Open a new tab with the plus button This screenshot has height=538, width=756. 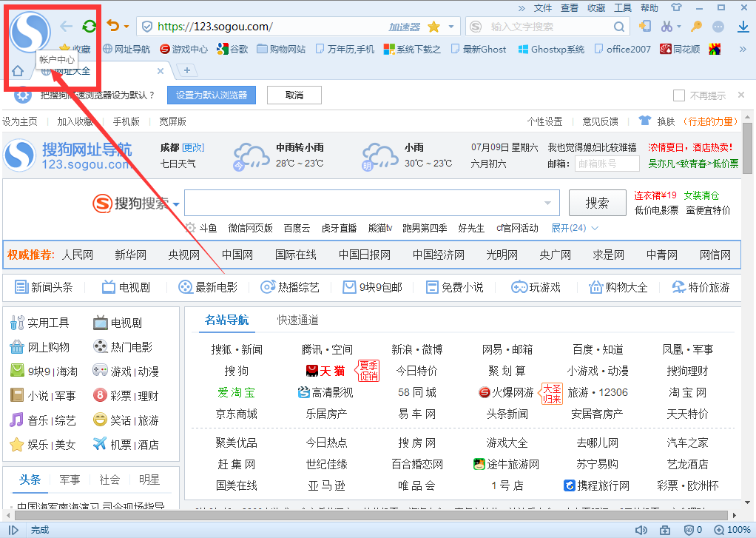click(x=187, y=71)
